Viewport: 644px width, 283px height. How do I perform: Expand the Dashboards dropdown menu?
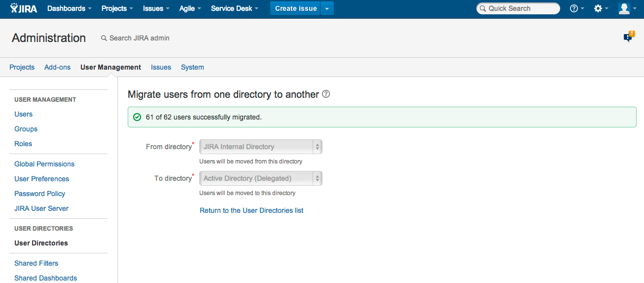tap(69, 8)
